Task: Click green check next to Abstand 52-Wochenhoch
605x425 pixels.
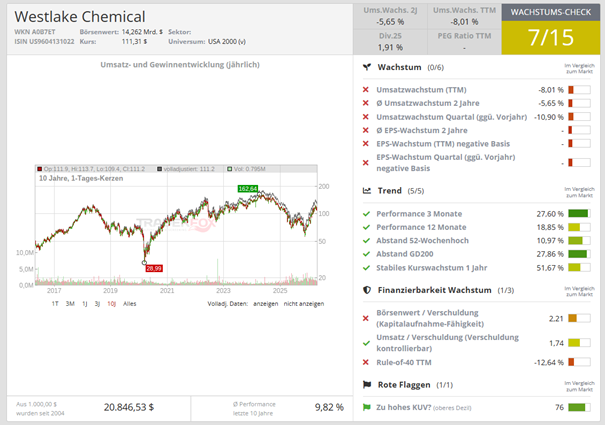Action: [367, 240]
